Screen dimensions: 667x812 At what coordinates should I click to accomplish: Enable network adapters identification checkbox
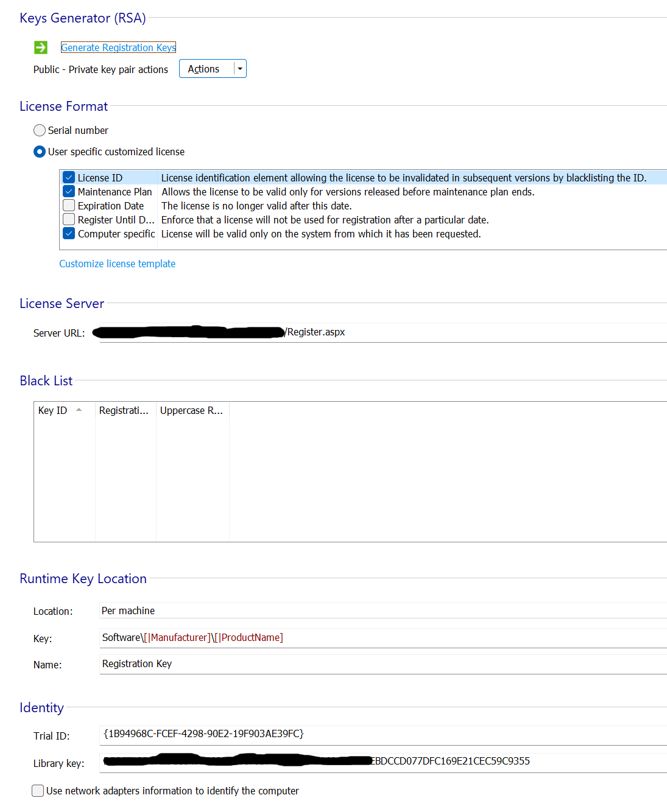38,791
